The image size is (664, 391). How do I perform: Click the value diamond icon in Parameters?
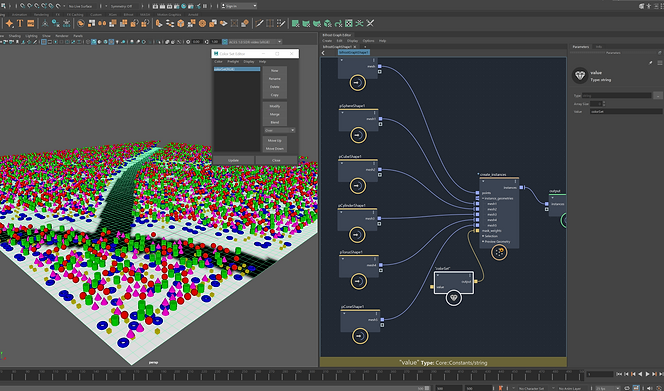click(580, 75)
